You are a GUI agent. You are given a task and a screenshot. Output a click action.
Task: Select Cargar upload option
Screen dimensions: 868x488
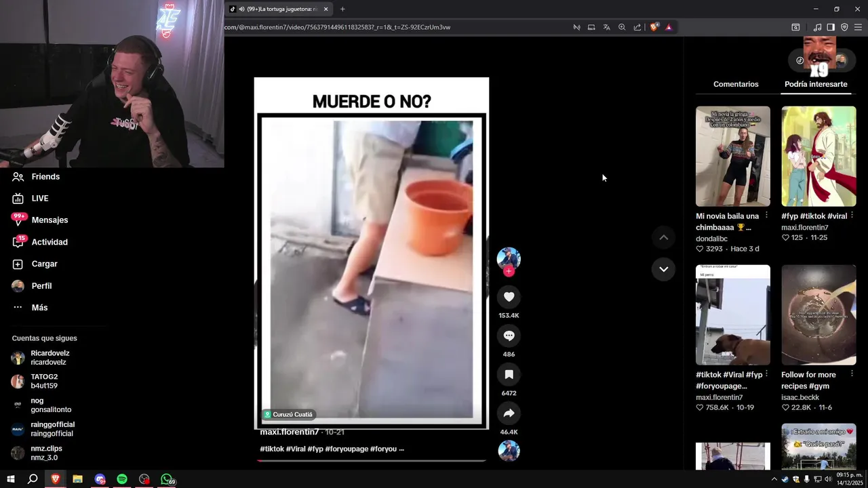click(35, 264)
